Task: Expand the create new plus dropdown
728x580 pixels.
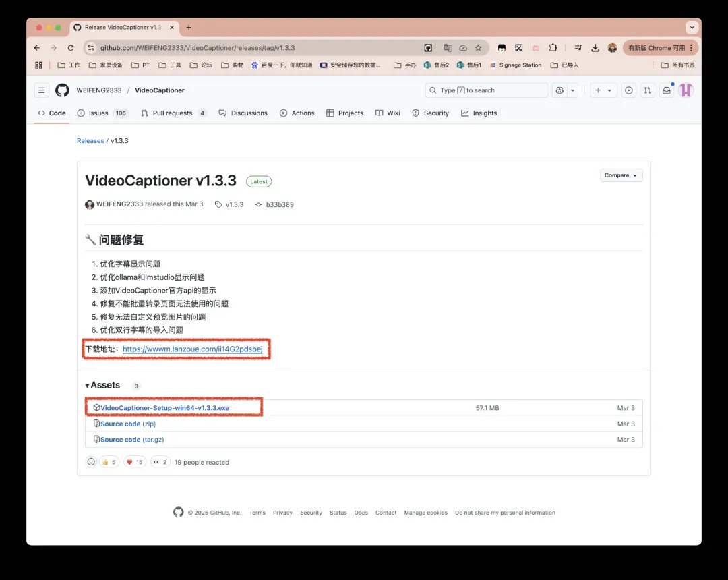Action: coord(603,90)
